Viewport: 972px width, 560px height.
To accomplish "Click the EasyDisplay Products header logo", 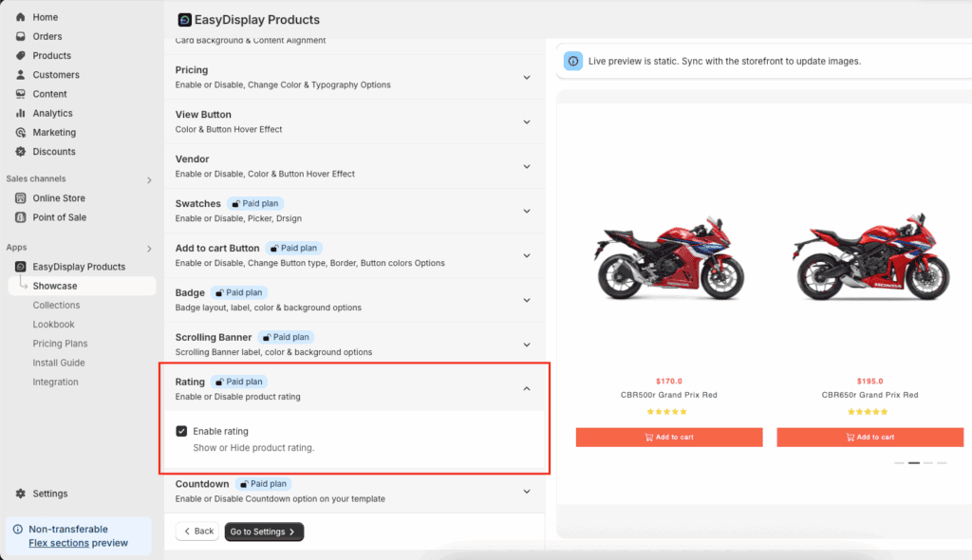I will (184, 19).
